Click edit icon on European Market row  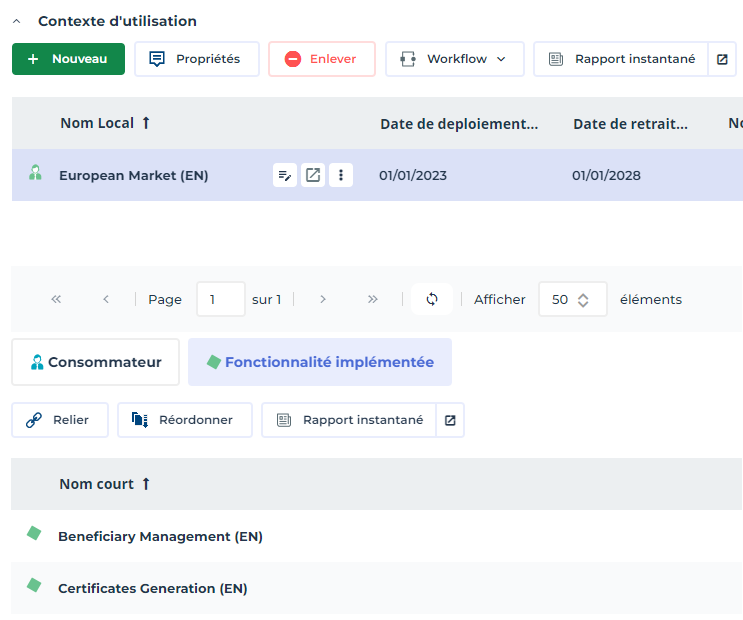[x=285, y=175]
